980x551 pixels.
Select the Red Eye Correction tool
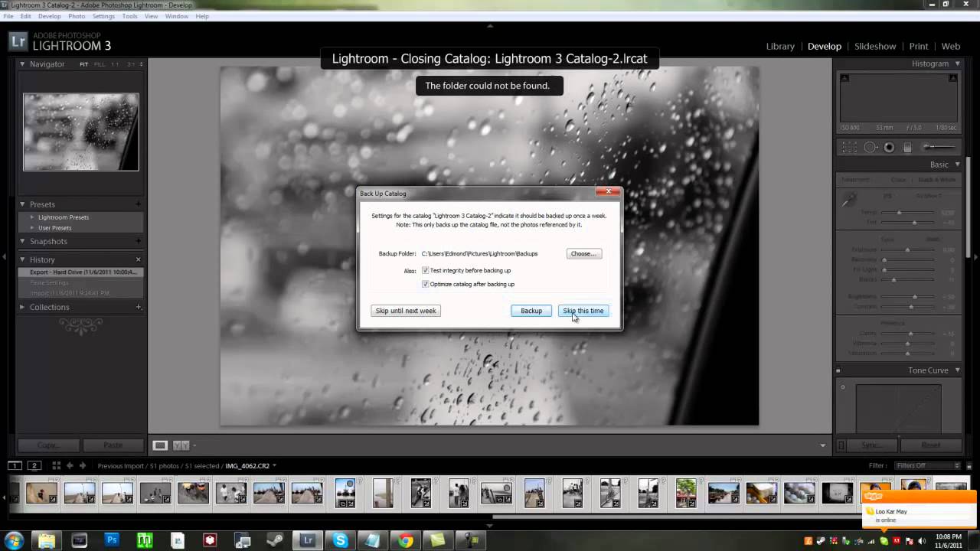889,147
